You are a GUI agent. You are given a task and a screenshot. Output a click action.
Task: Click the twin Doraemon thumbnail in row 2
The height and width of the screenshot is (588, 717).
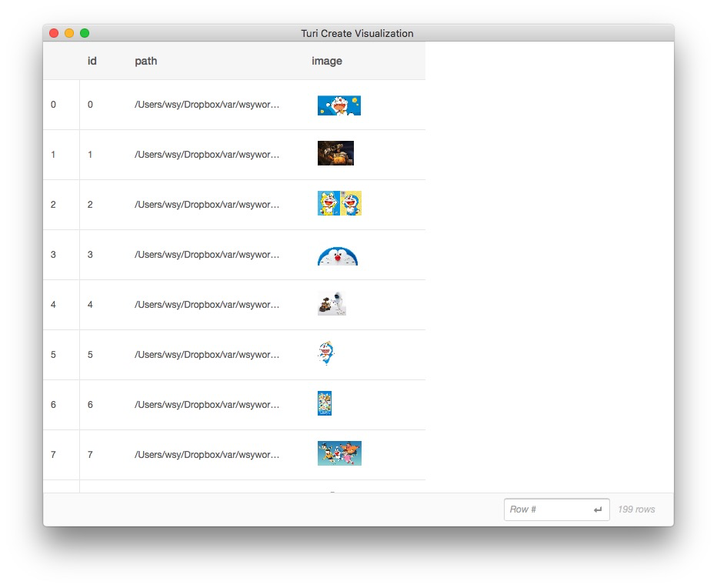tap(339, 203)
